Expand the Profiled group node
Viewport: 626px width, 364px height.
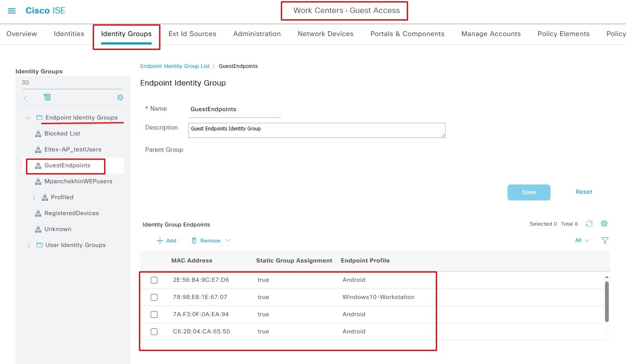tap(34, 198)
